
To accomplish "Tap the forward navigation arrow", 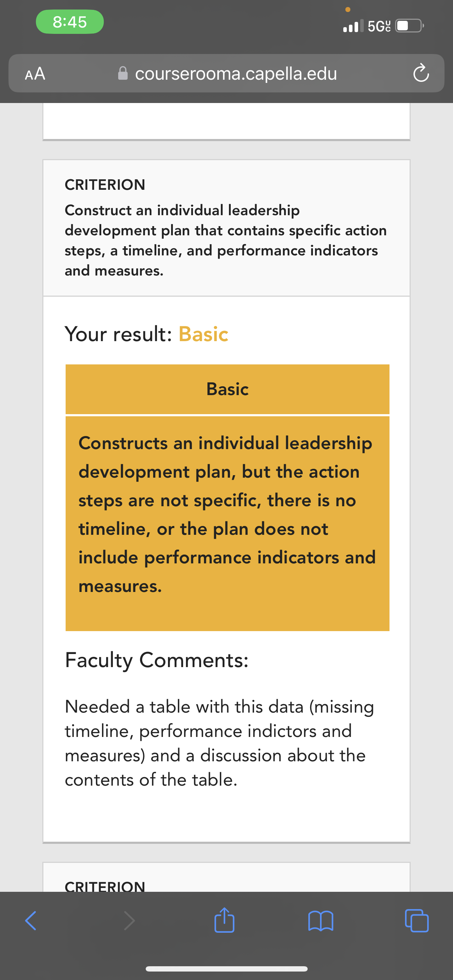I will pyautogui.click(x=129, y=921).
